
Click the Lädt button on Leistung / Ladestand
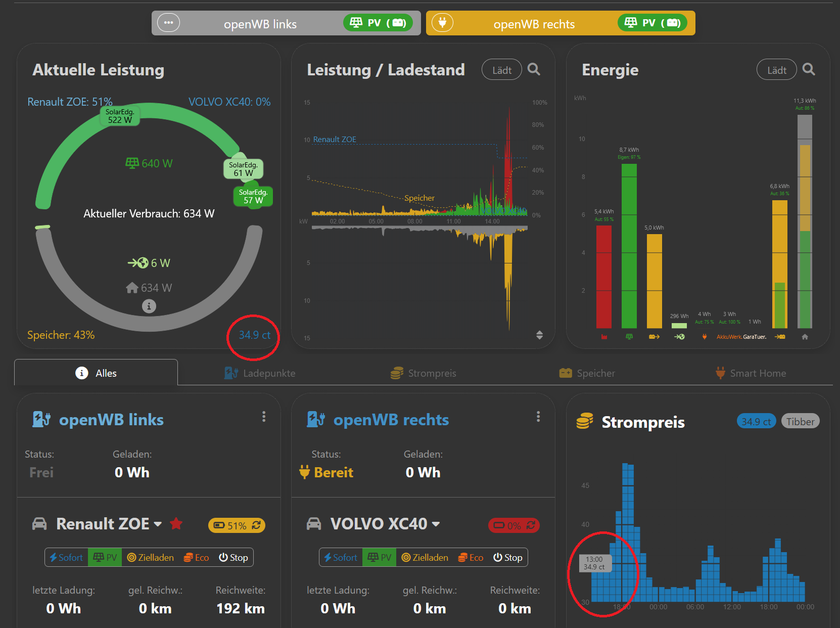(501, 69)
